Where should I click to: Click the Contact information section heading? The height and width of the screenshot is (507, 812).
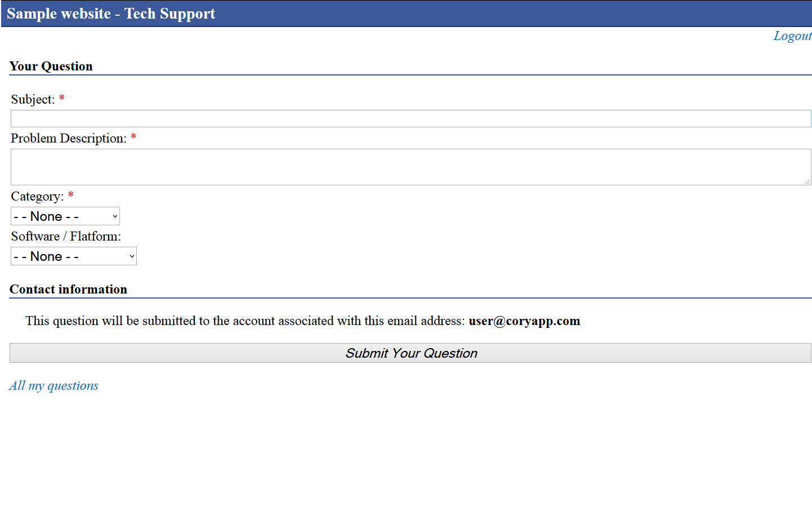tap(68, 289)
